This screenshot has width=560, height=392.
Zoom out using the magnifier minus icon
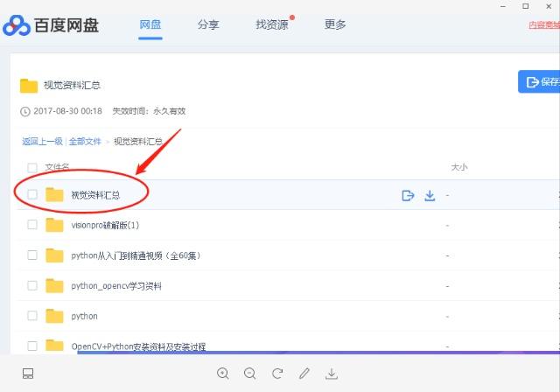(249, 374)
